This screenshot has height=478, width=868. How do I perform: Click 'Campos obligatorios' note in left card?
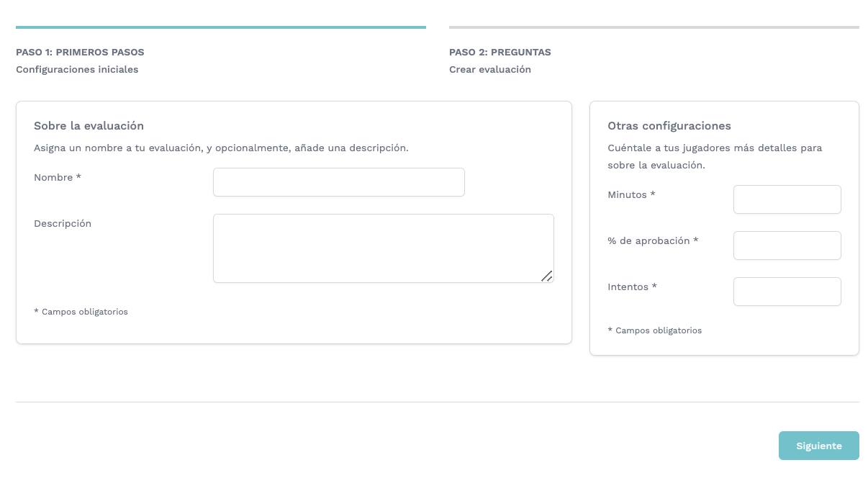(x=81, y=312)
